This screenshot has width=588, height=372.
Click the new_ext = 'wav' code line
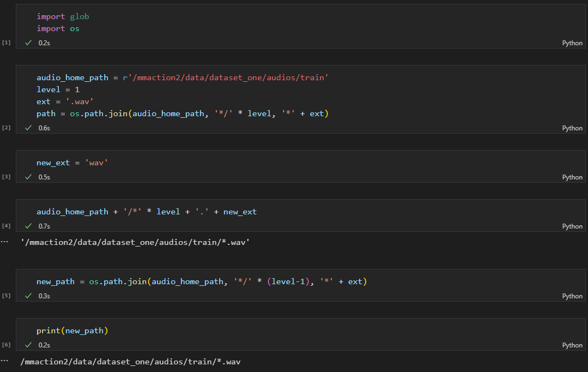[x=71, y=162]
